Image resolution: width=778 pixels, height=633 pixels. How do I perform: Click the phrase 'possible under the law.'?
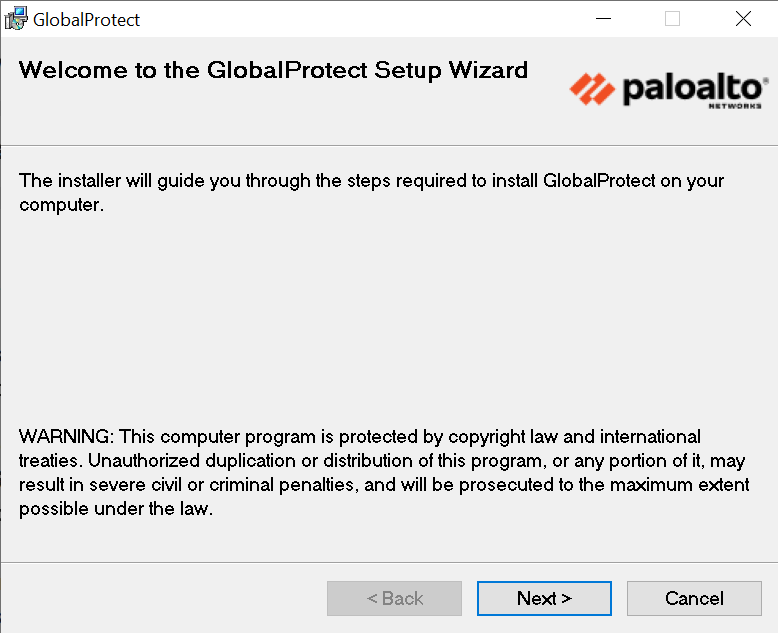(116, 509)
